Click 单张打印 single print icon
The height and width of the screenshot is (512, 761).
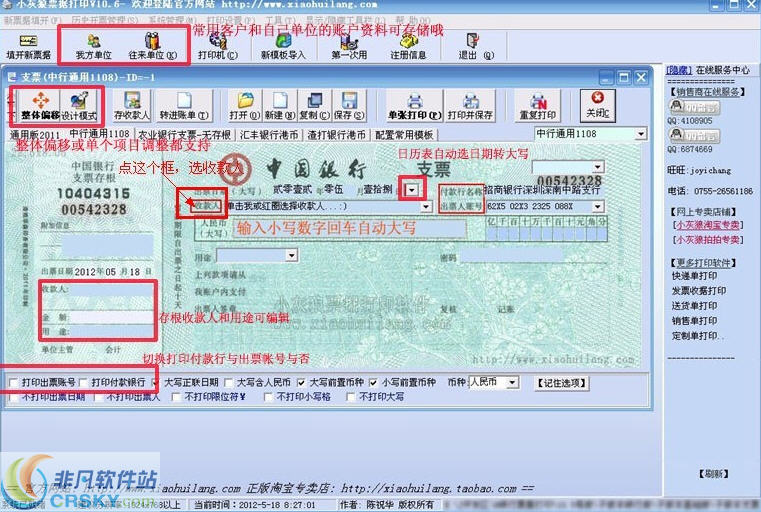point(414,105)
